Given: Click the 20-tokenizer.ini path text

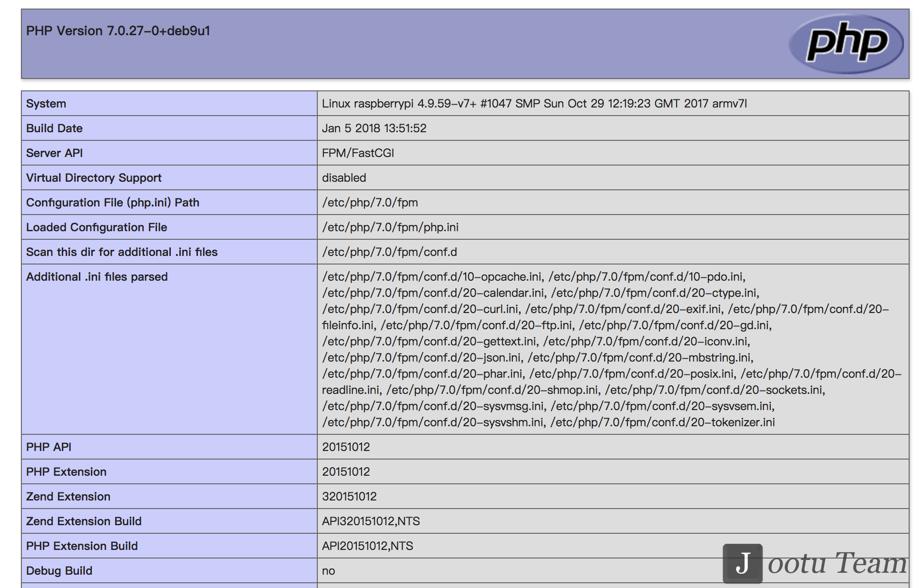Looking at the screenshot, I should click(662, 422).
